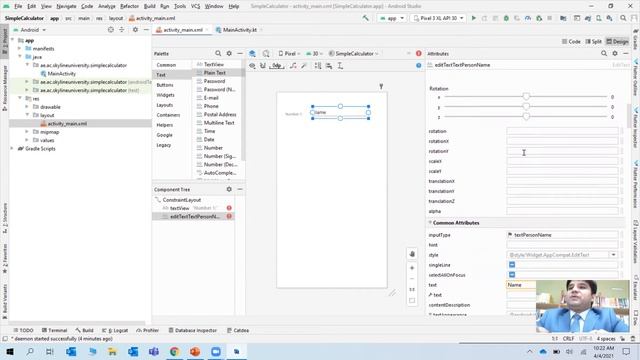
Task: Open SimpleCalculator theme dropdown
Action: pyautogui.click(x=353, y=53)
